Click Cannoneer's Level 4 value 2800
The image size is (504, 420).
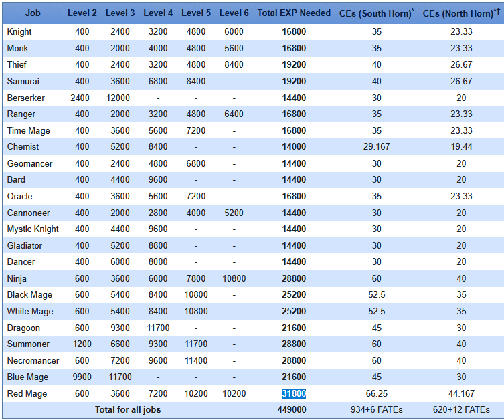pos(158,213)
